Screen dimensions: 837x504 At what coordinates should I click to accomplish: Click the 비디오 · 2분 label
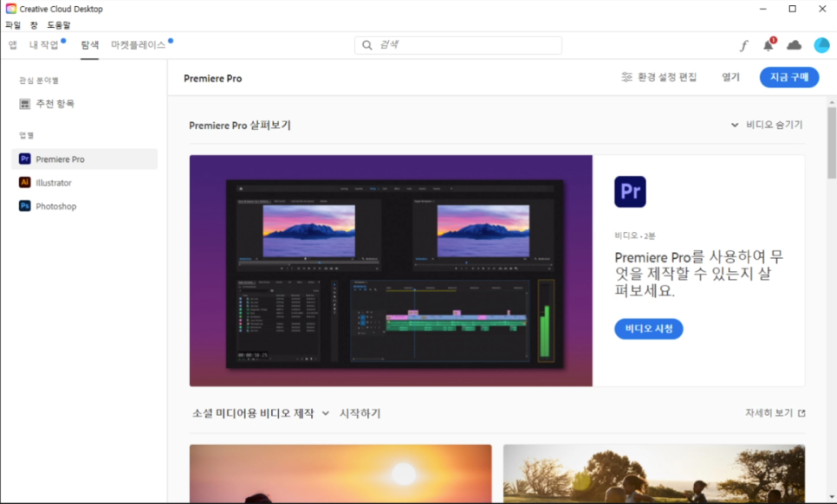coord(635,236)
